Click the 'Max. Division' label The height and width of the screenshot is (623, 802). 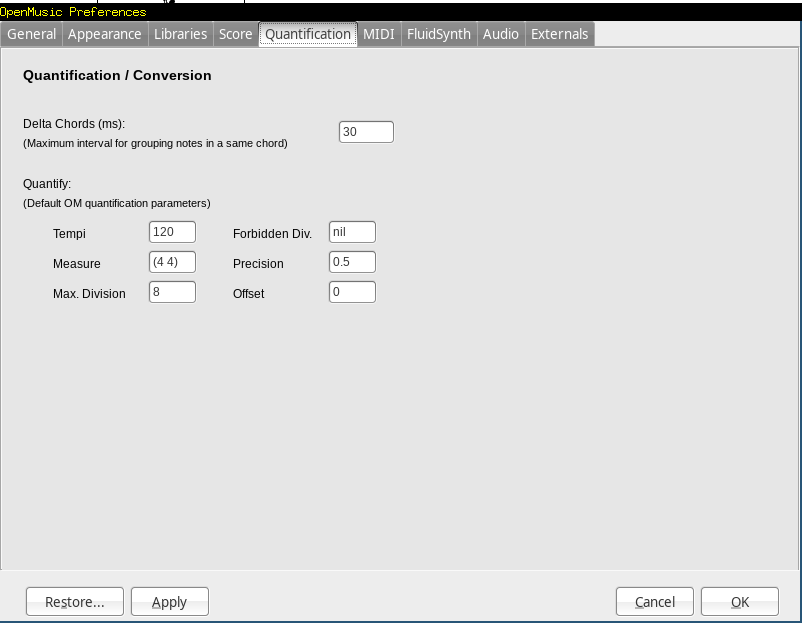[89, 294]
